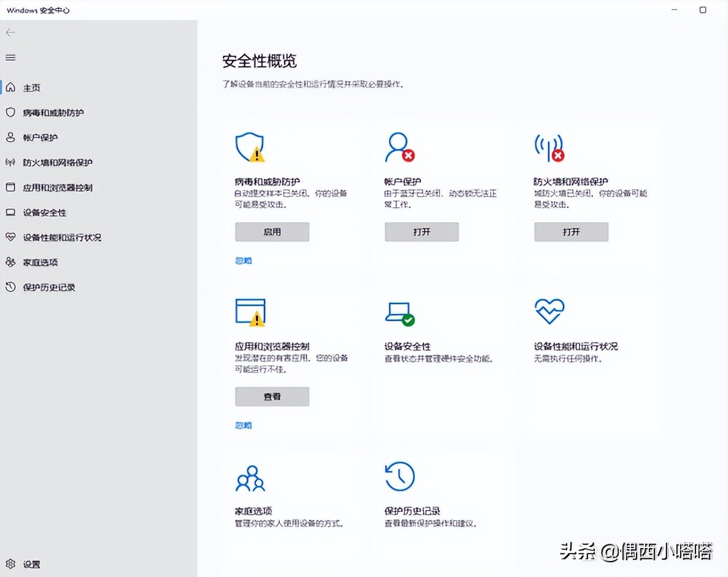Viewport: 728px width, 577px height.
Task: Open 防火墙和网络保护 from sidebar
Action: click(x=10, y=162)
